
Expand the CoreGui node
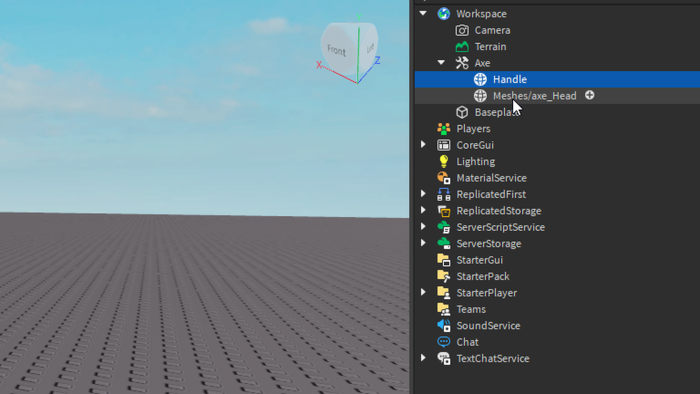pos(423,145)
